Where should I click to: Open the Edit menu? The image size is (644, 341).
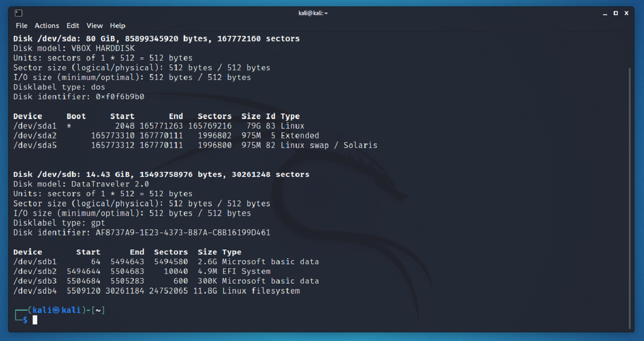73,26
